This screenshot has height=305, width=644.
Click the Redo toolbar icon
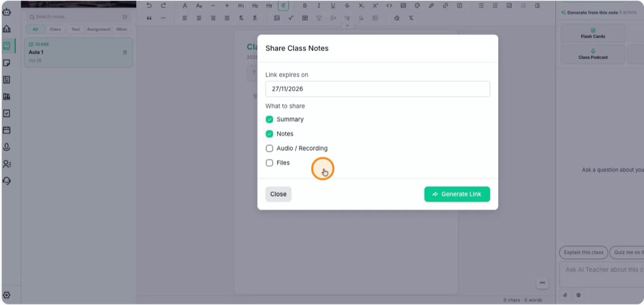[x=163, y=5]
